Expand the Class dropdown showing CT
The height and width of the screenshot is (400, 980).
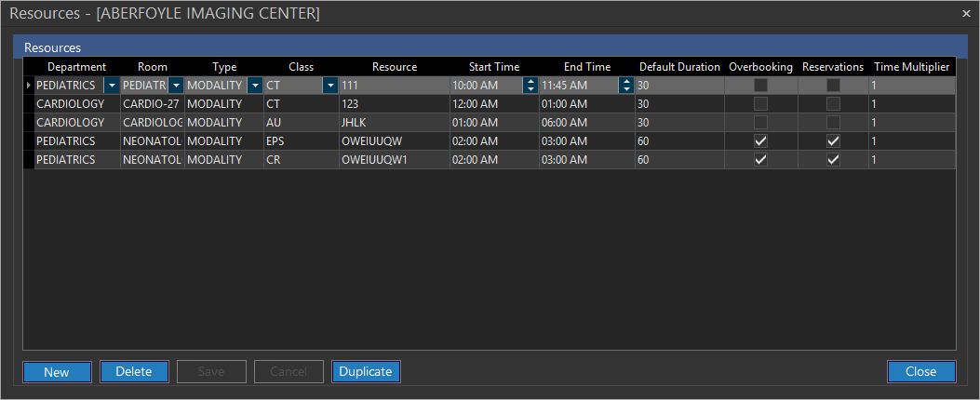pyautogui.click(x=330, y=86)
